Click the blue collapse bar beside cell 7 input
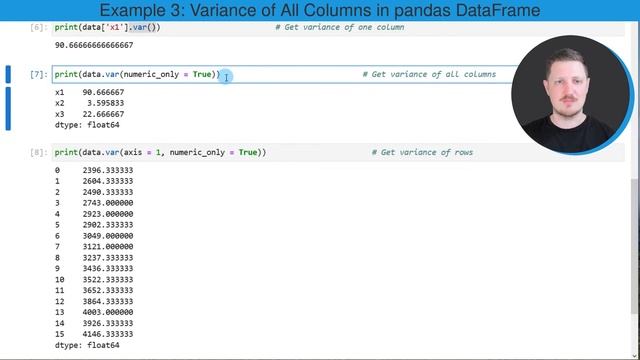Image resolution: width=640 pixels, height=360 pixels. click(8, 74)
